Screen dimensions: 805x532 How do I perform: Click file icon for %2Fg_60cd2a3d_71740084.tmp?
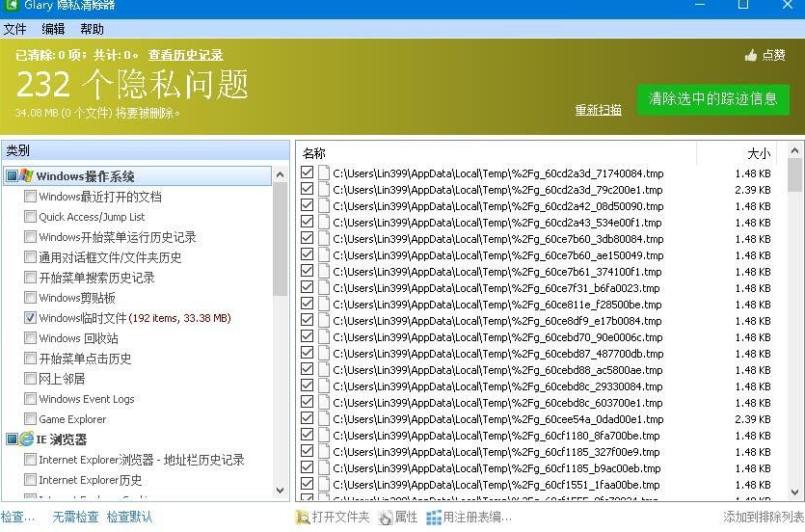[x=323, y=173]
